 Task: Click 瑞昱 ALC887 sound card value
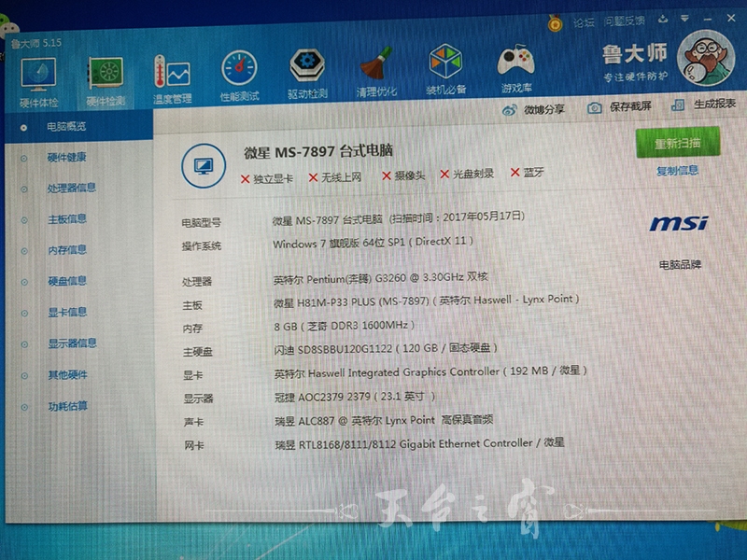(384, 421)
